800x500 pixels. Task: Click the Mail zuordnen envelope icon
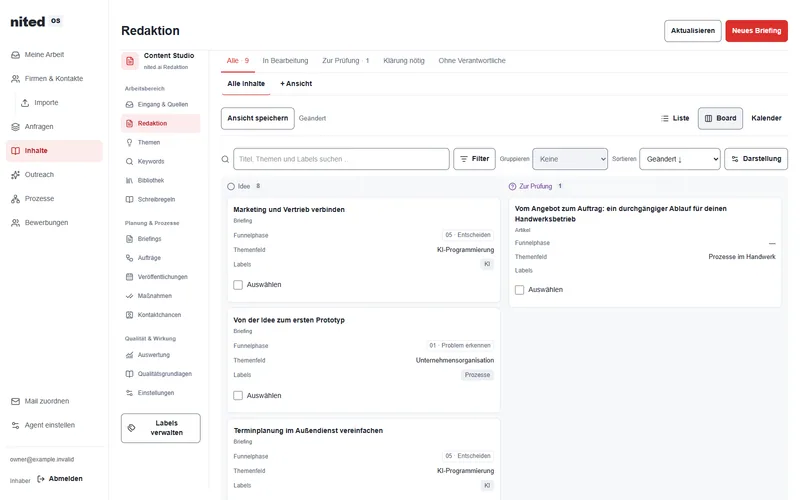coord(15,401)
